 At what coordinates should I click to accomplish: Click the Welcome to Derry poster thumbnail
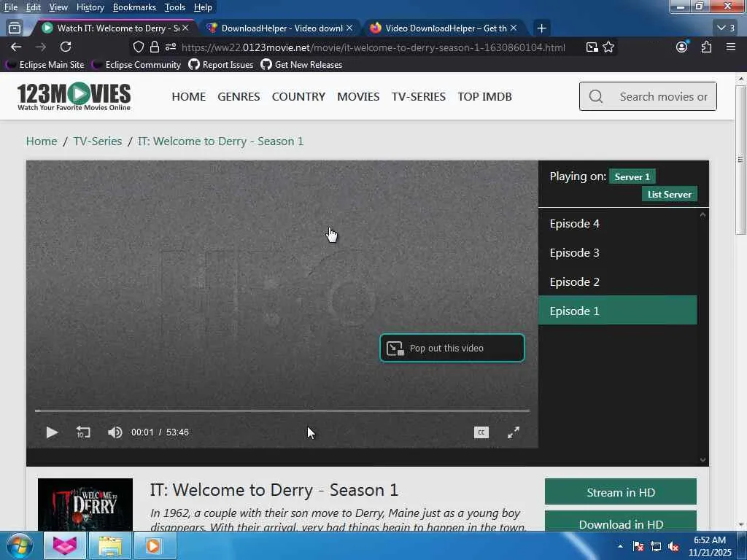click(x=85, y=505)
